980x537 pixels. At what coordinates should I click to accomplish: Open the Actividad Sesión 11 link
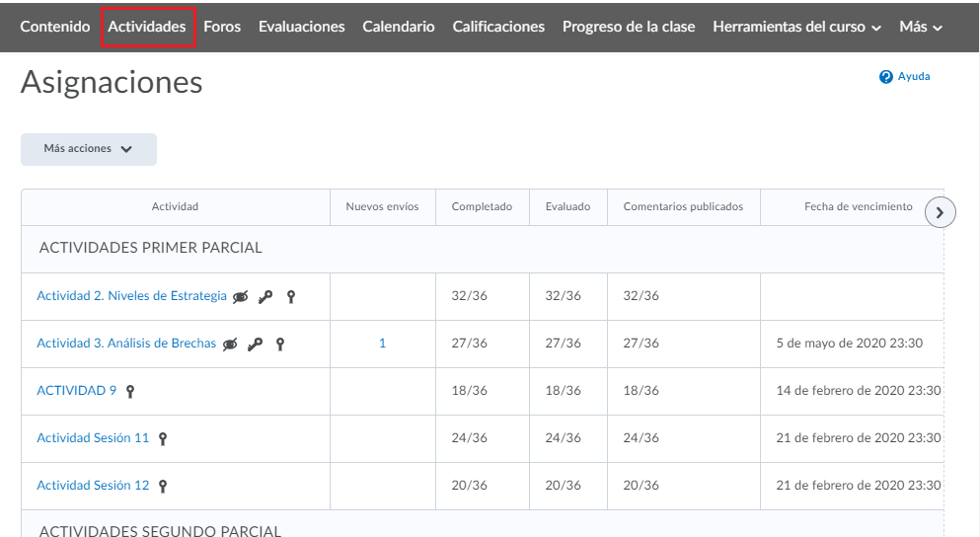click(x=93, y=437)
